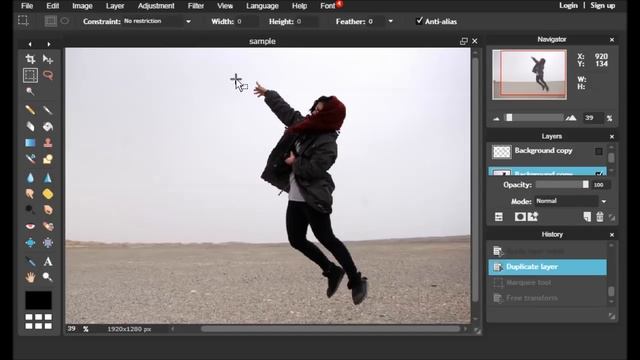Select the Sharpen tool

pos(48,178)
